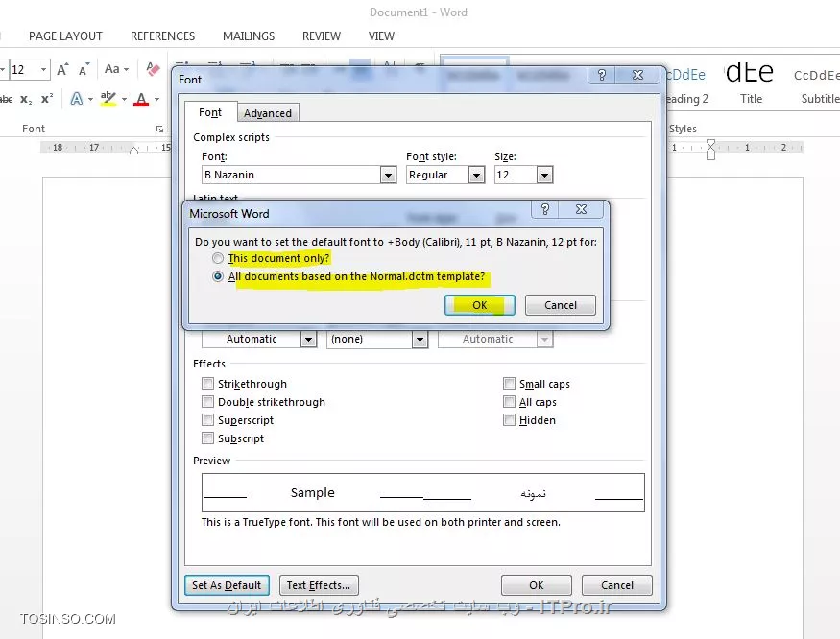840x639 pixels.
Task: Expand the font color dropdown arrow in ribbon
Action: 157,99
